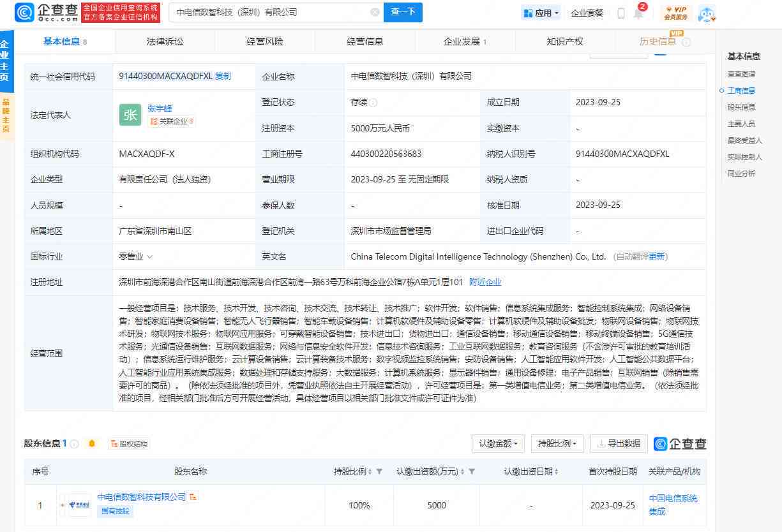Image resolution: width=782 pixels, height=532 pixels.
Task: Click the VIP 会员服务 badge
Action: [675, 13]
